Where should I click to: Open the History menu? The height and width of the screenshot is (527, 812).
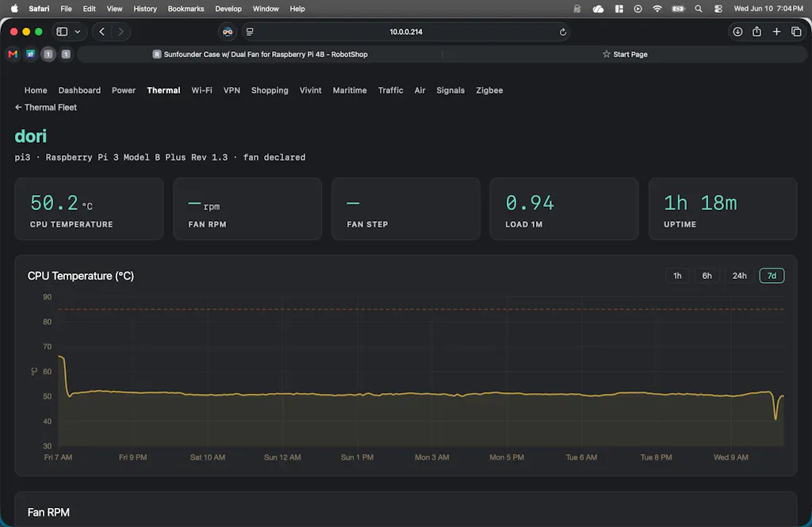145,9
